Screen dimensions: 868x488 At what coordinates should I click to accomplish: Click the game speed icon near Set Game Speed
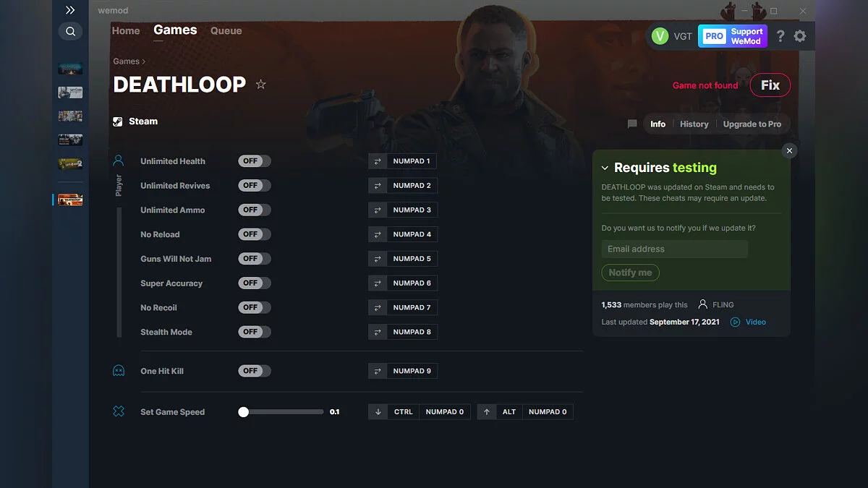[x=119, y=411]
